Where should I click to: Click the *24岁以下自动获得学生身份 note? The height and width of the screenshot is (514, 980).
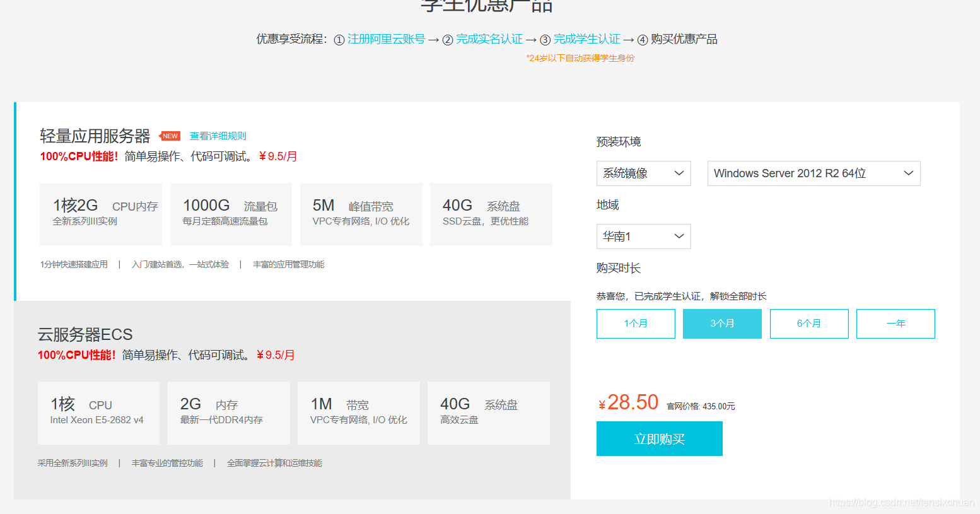point(580,58)
